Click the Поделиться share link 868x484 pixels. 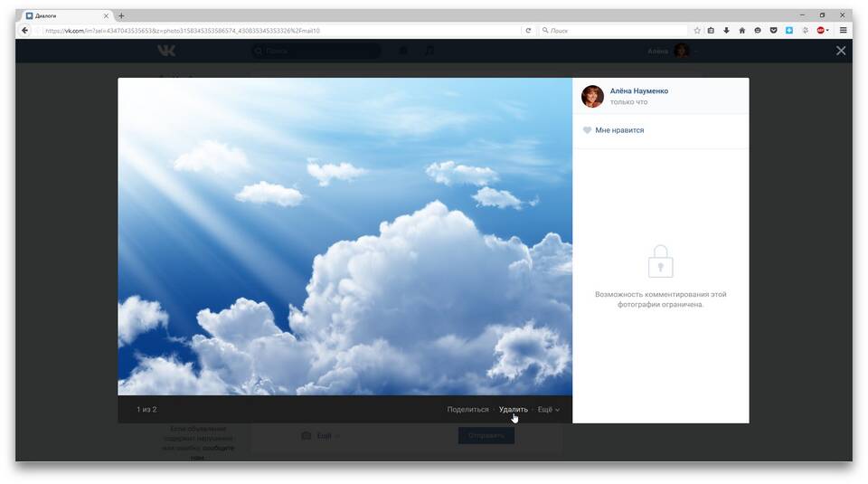[467, 409]
